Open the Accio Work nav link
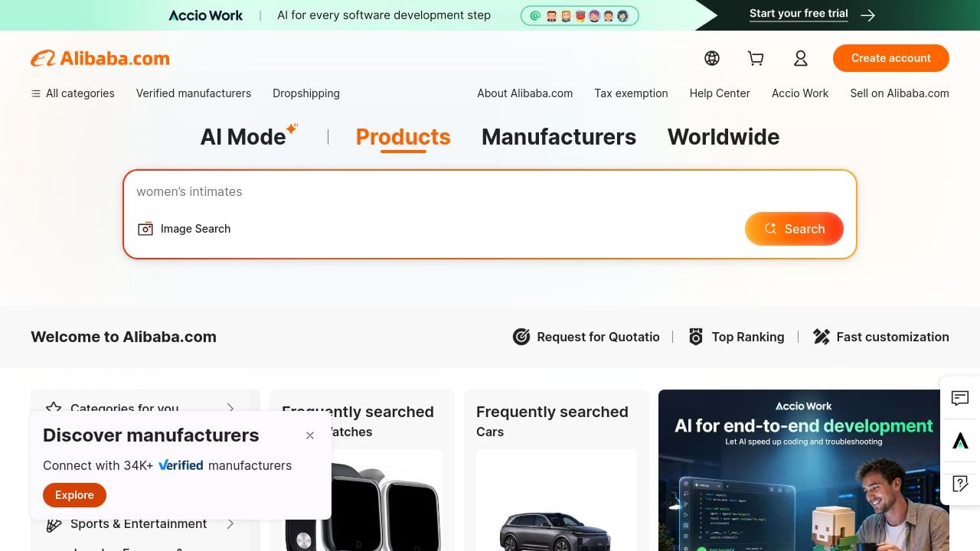This screenshot has width=980, height=551. (800, 93)
